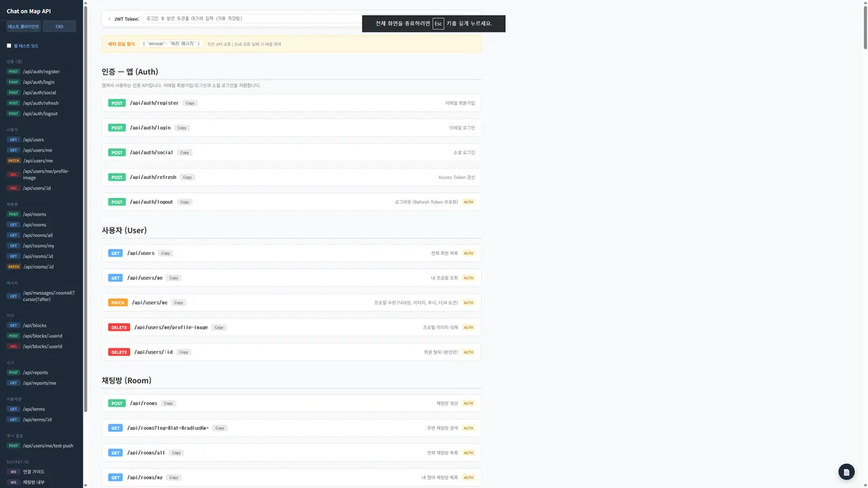The height and width of the screenshot is (488, 868).
Task: Expand the 이메일 로그인 endpoint row
Action: click(292, 127)
